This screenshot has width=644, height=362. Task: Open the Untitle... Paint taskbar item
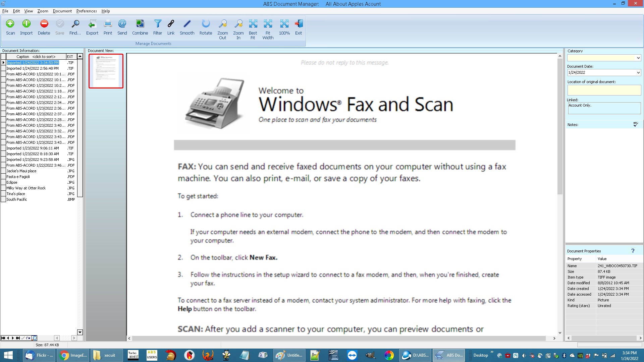289,355
